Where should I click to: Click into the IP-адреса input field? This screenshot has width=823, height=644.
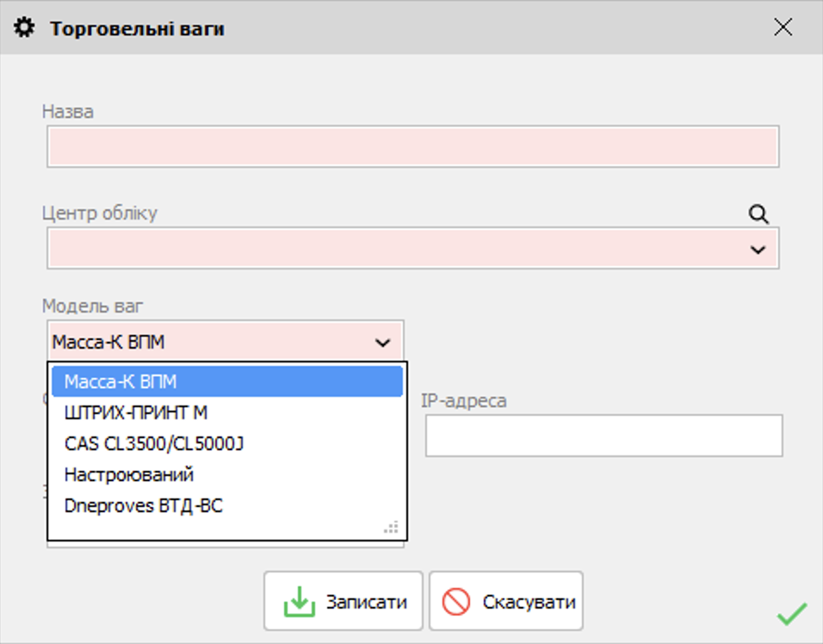(603, 436)
